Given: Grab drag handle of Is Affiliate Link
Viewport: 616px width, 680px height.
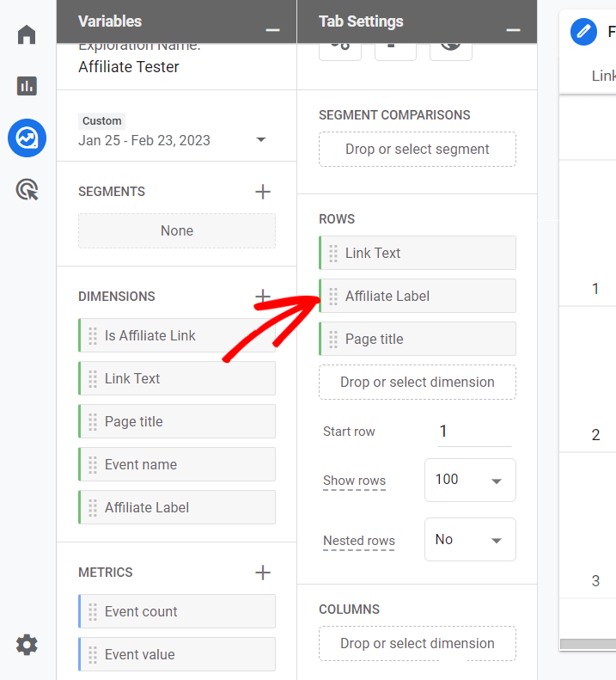Looking at the screenshot, I should [93, 335].
